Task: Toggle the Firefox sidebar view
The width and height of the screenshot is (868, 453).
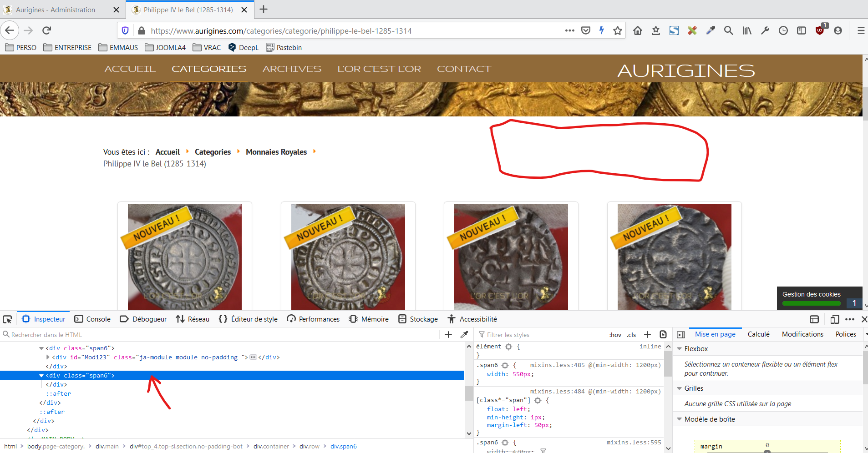Action: (x=802, y=30)
